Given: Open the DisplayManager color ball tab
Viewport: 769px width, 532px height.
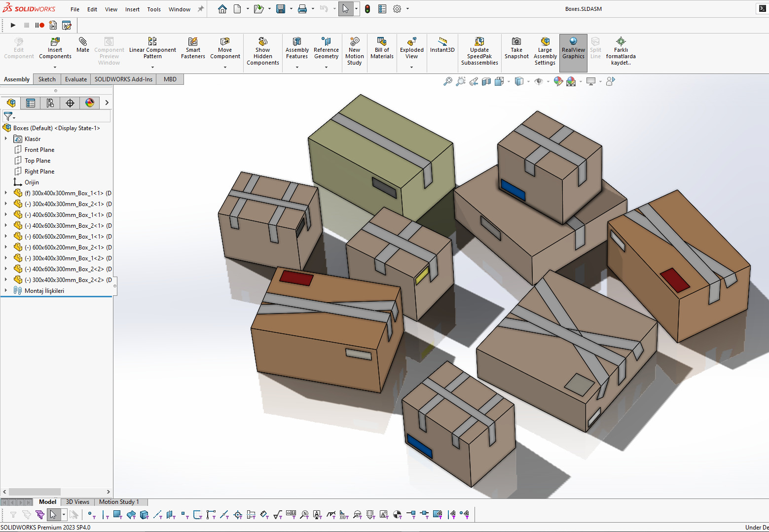Looking at the screenshot, I should click(x=90, y=103).
